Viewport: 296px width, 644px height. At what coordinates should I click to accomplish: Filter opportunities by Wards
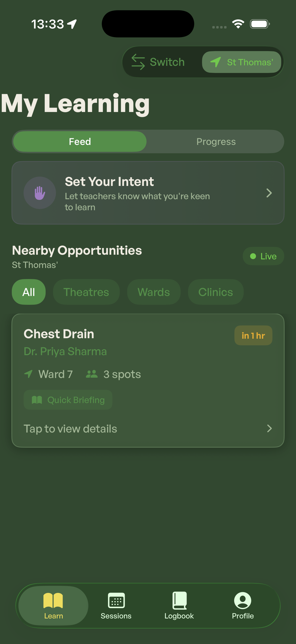click(154, 292)
